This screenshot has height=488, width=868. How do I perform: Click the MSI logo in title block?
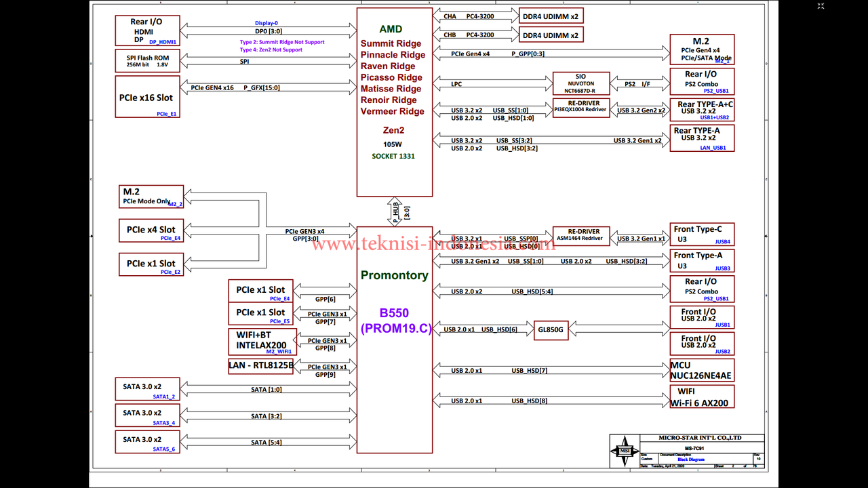[624, 451]
